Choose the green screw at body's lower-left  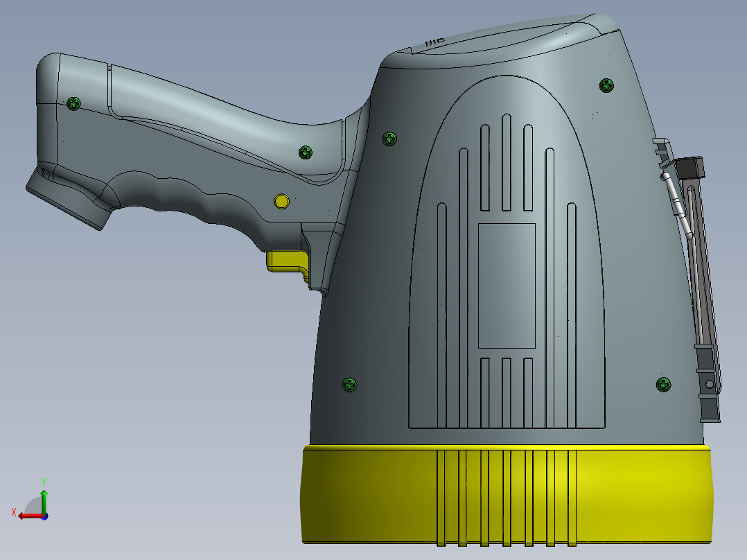[x=350, y=385]
